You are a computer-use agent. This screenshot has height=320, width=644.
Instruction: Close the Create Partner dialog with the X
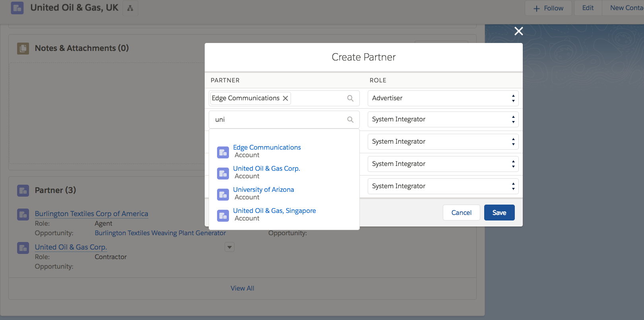coord(518,31)
